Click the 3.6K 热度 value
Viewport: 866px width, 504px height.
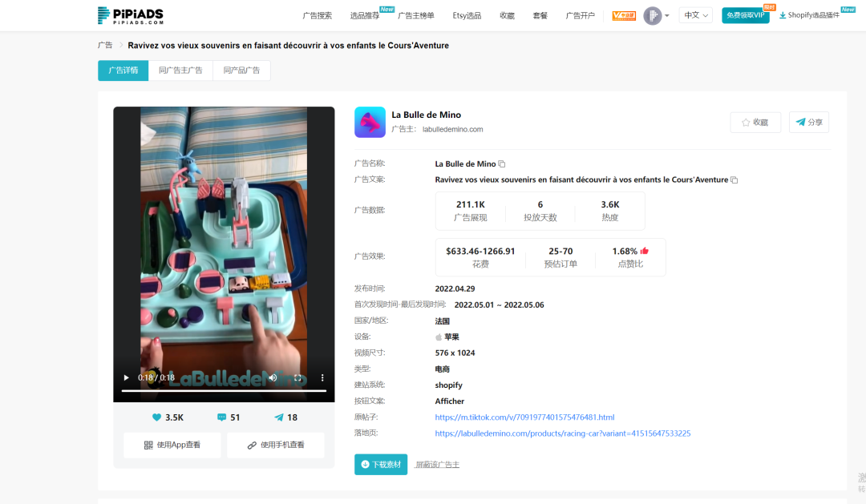610,204
